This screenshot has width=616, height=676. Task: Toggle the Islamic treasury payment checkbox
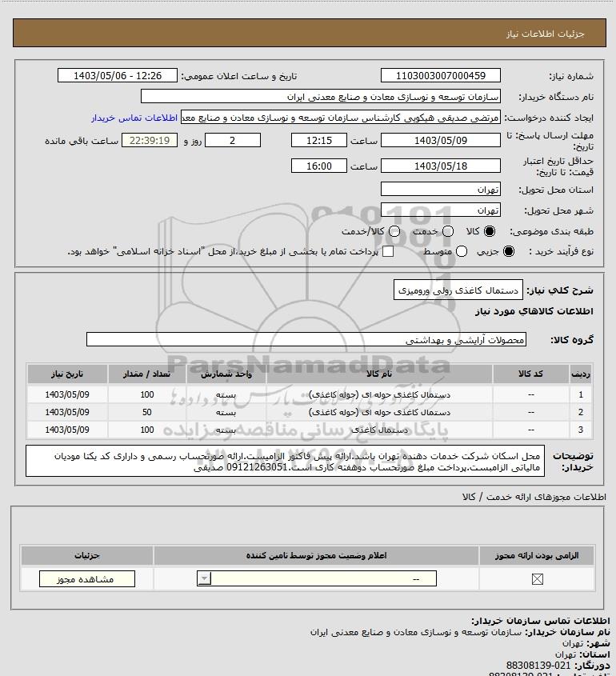pos(388,251)
